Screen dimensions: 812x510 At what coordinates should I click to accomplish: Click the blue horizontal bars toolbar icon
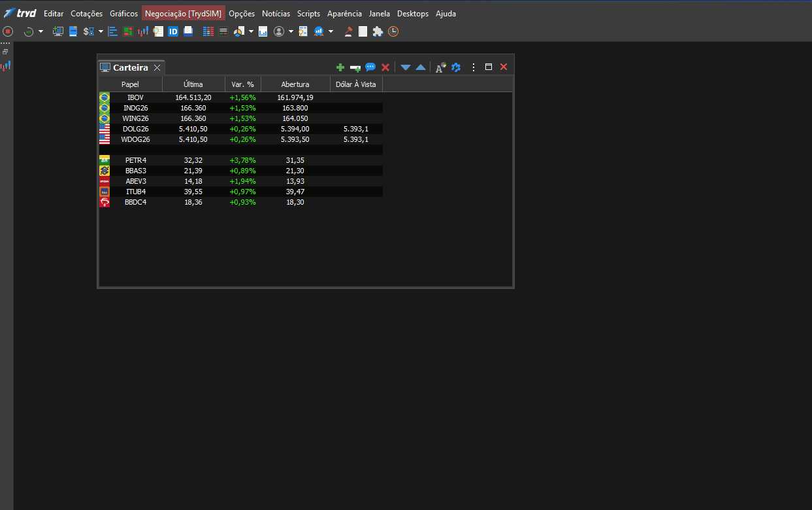[x=113, y=31]
